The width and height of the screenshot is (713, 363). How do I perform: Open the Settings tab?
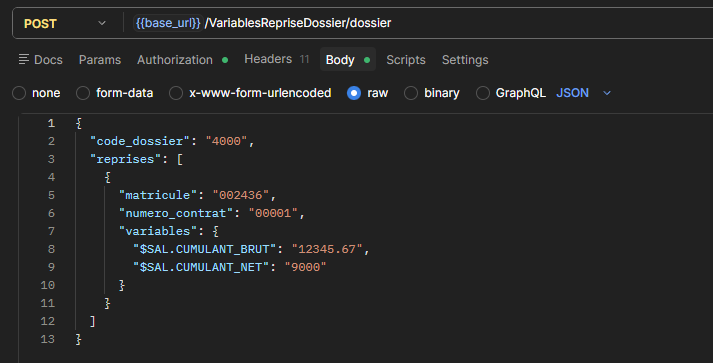465,60
